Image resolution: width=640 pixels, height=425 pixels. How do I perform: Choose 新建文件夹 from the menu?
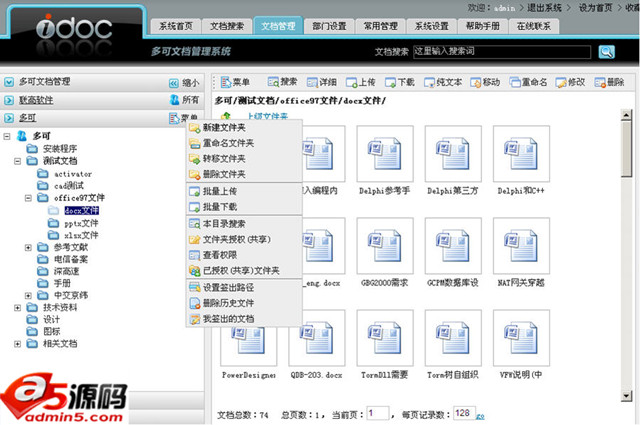244,128
